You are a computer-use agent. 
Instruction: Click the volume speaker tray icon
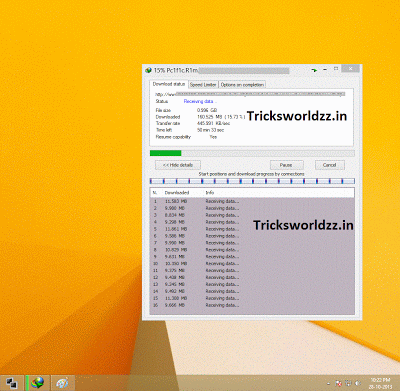[358, 383]
